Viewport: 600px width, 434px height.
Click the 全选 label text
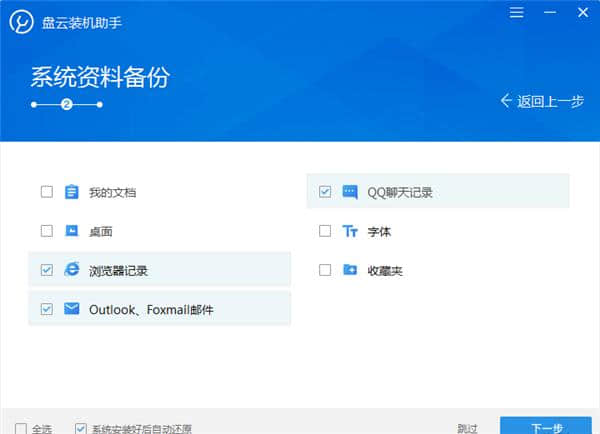click(x=42, y=429)
